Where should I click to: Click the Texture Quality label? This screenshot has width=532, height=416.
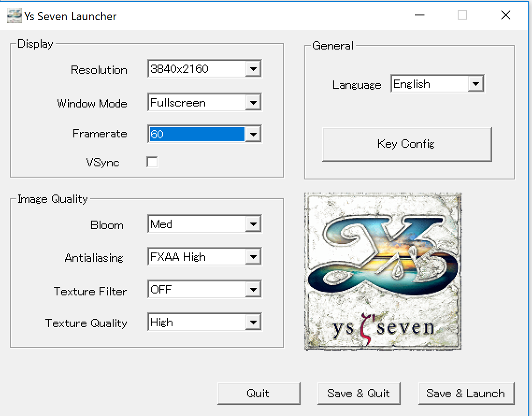click(x=86, y=323)
